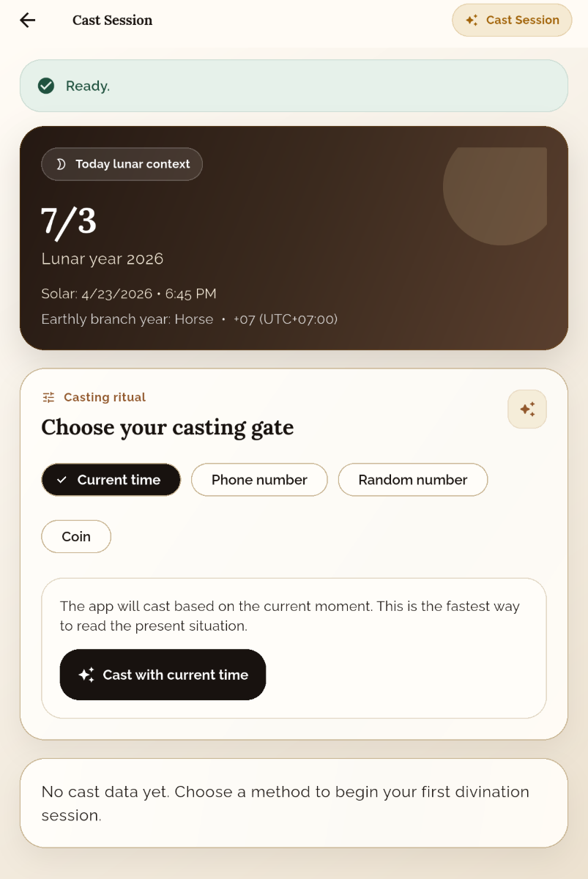Pick the Coin casting gate
The image size is (588, 879).
[76, 537]
